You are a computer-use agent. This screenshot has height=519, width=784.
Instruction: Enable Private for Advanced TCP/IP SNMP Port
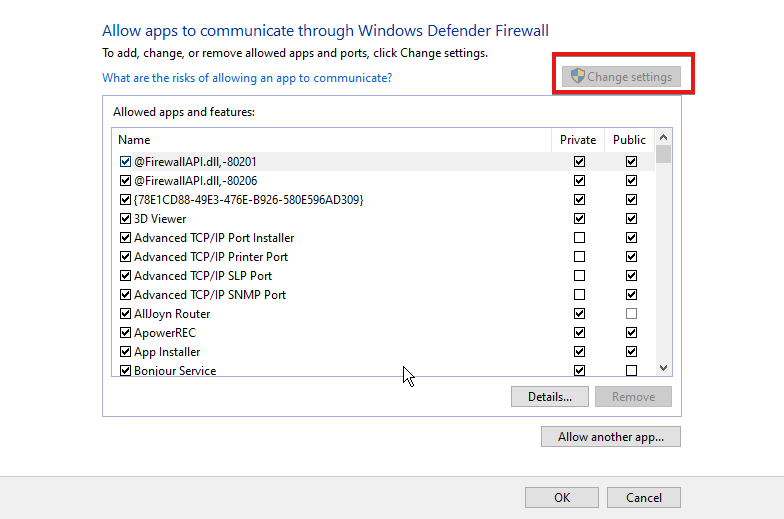click(x=579, y=294)
